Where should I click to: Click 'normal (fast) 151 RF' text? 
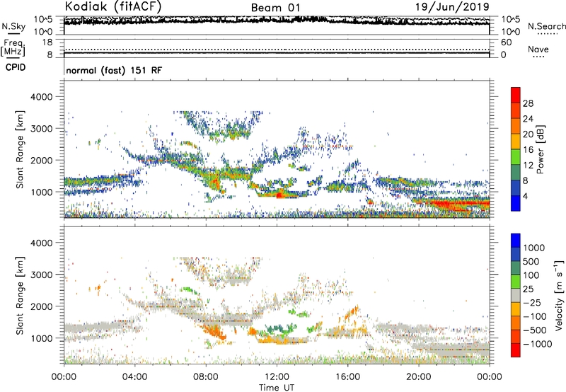click(114, 70)
